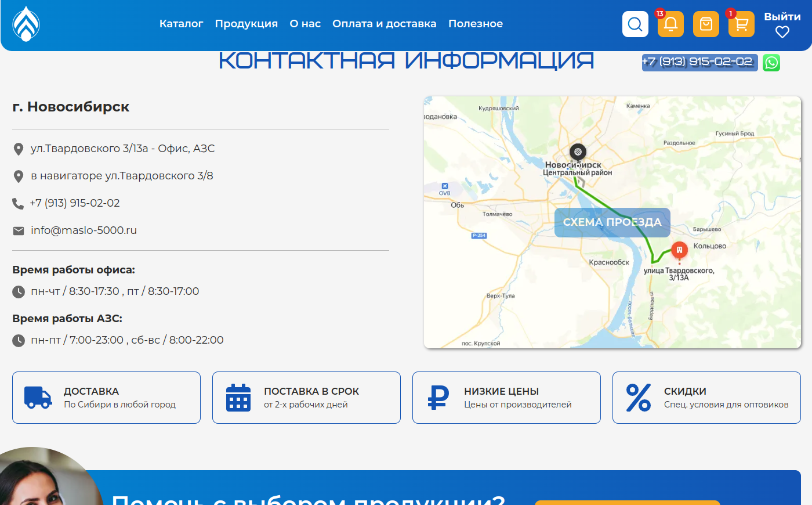812x505 pixels.
Task: Click delivery truck icon in Доставка card
Action: [x=38, y=398]
